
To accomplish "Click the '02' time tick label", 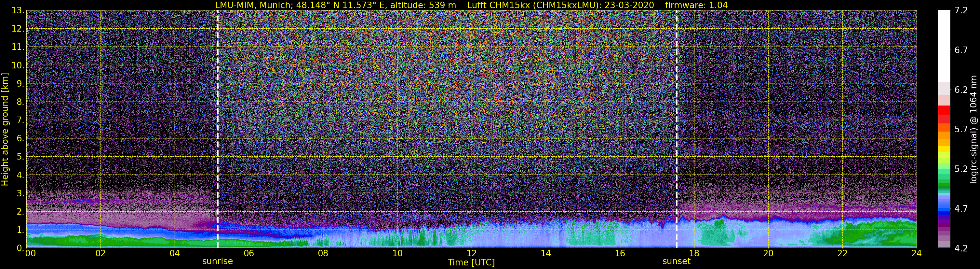I will point(100,253).
